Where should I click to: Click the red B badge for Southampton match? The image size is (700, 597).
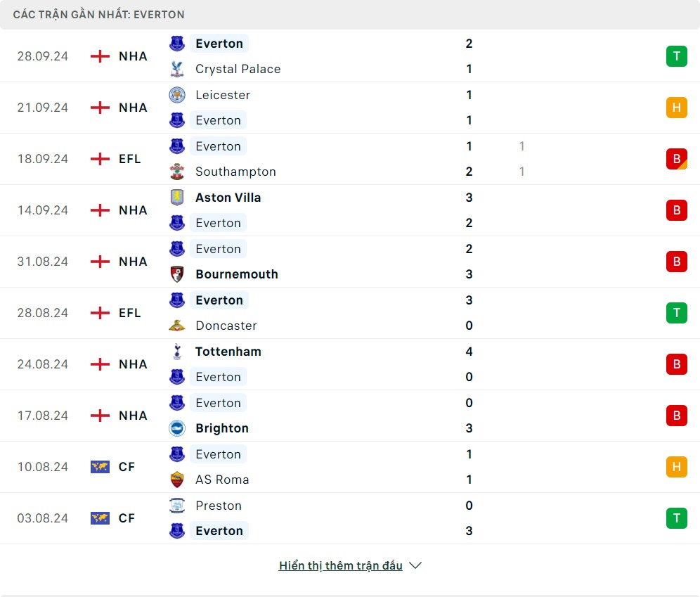click(676, 159)
